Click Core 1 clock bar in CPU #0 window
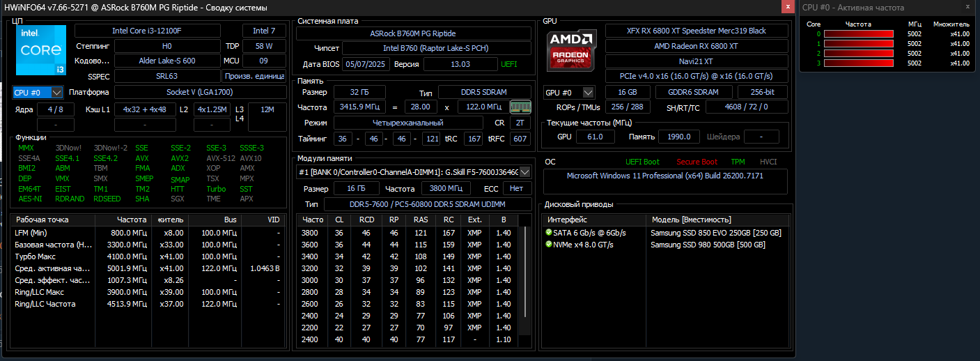This screenshot has width=980, height=361. pos(860,43)
